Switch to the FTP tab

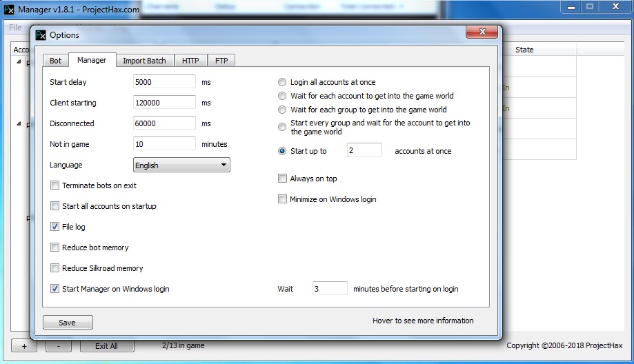pos(221,61)
